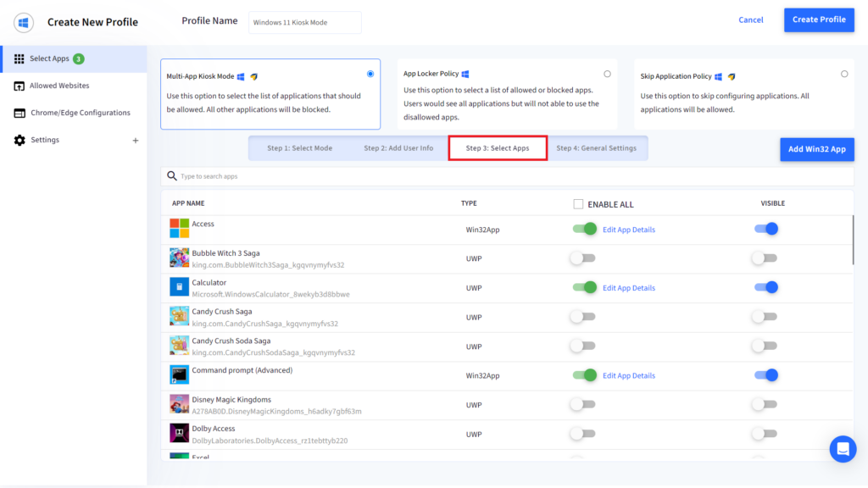Click the Disney Magic Kingdoms app icon
Viewport: 868px width, 488px height.
(x=180, y=404)
